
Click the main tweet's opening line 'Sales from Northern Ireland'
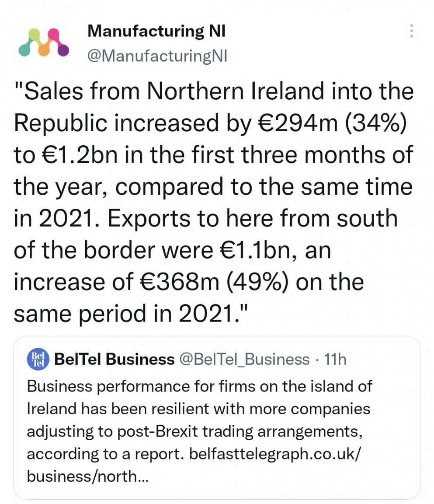point(174,91)
